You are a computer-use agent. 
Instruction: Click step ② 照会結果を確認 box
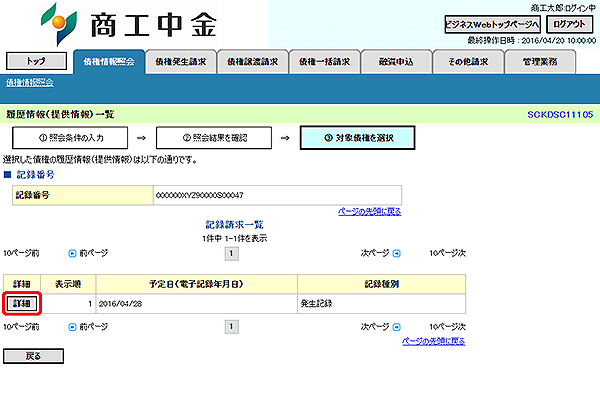tap(214, 138)
